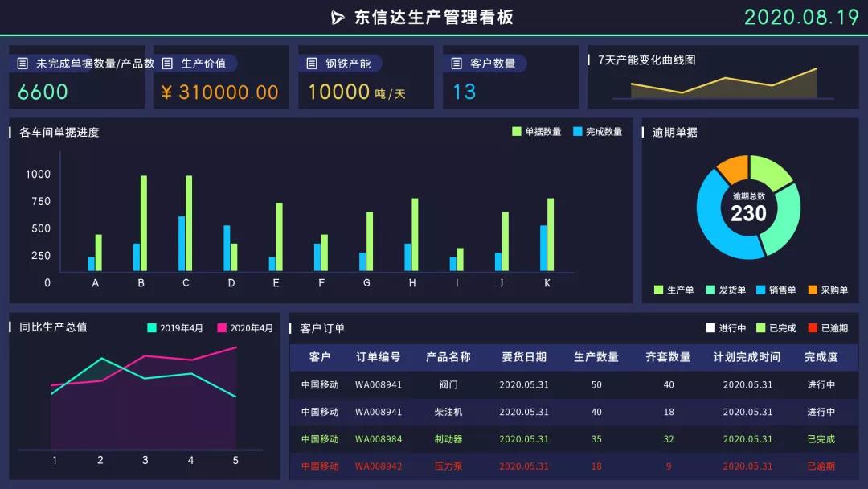
Task: Select the 采购单 legend swatch
Action: click(x=813, y=290)
